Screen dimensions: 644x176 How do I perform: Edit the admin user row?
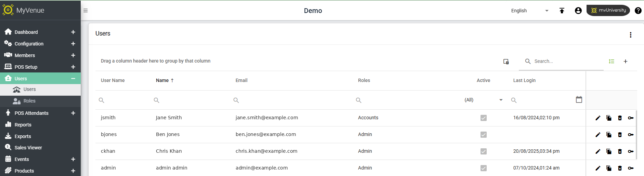[598, 168]
